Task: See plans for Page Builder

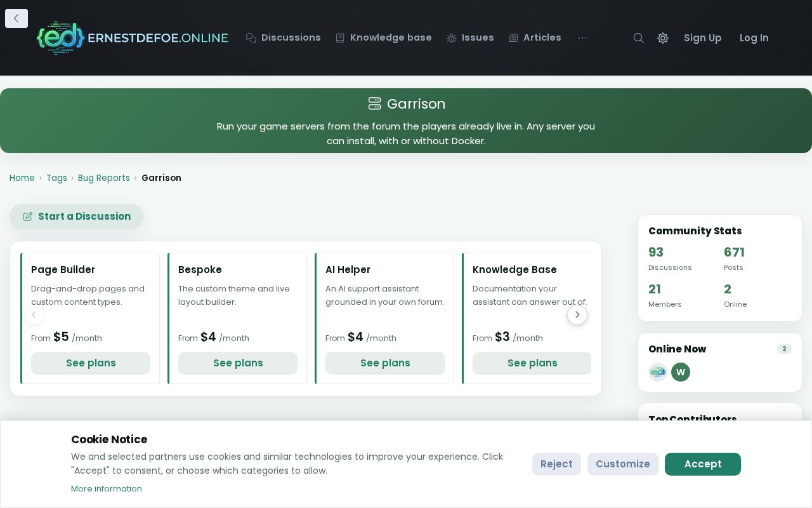Action: click(x=91, y=363)
